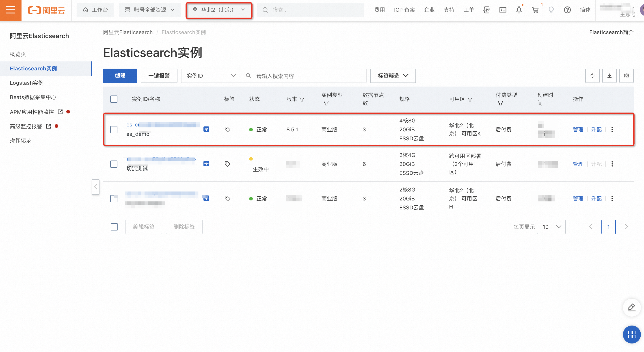Go to page 1 pagination button
Screen dimensions: 644x352
609,227
